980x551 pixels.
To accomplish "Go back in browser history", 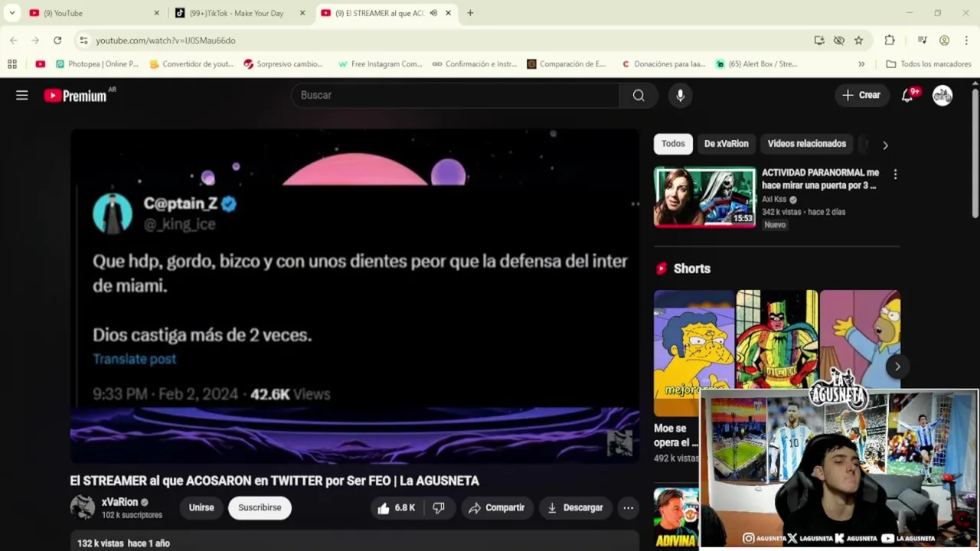I will [x=14, y=41].
